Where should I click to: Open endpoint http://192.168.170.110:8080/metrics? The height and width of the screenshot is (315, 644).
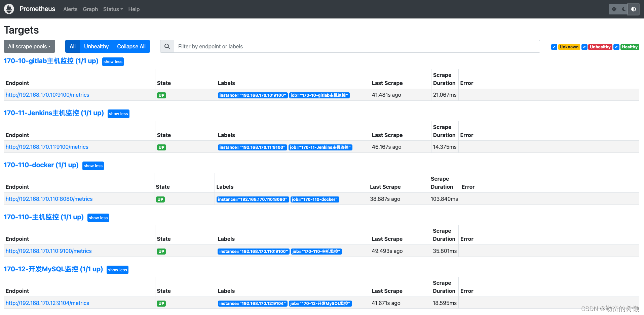click(49, 199)
